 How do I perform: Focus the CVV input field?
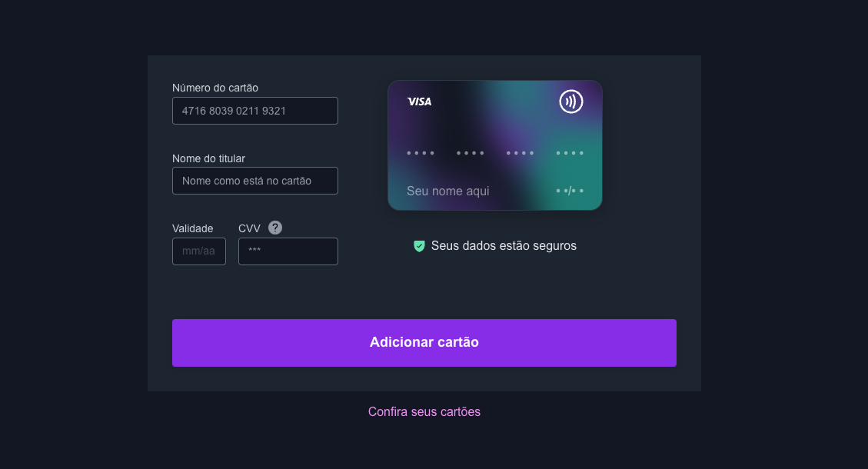(288, 251)
